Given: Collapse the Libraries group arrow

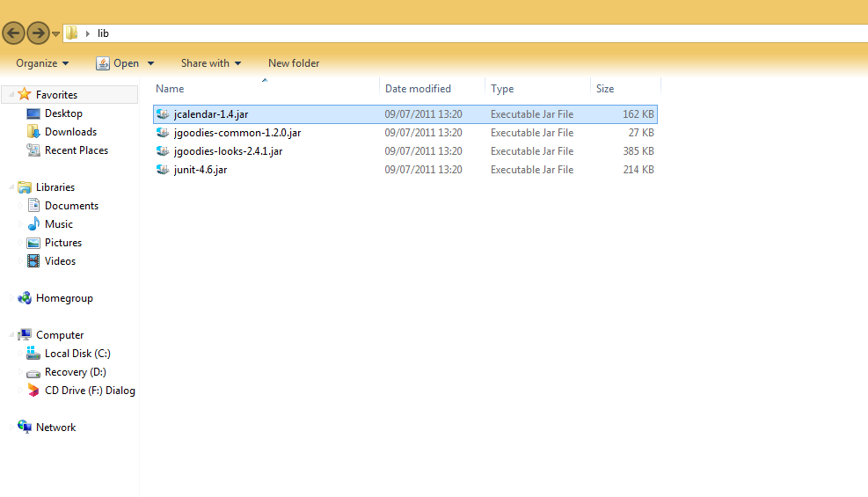Looking at the screenshot, I should [x=11, y=187].
